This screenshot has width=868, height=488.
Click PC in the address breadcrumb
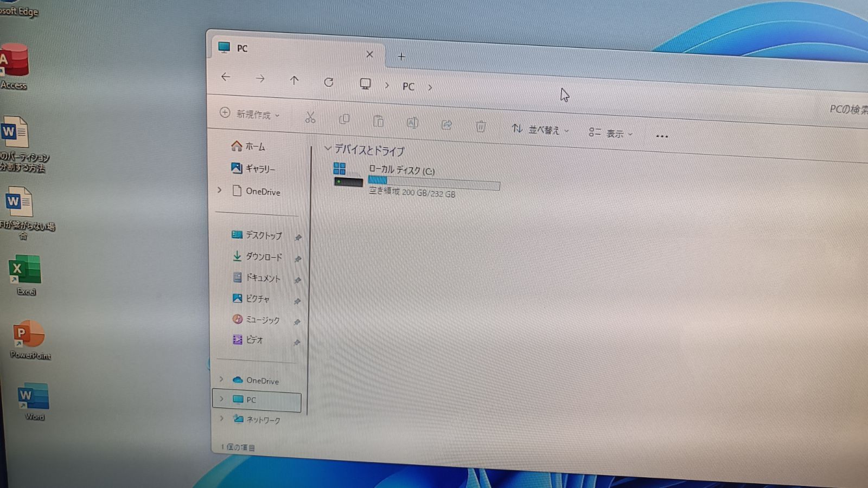click(409, 86)
